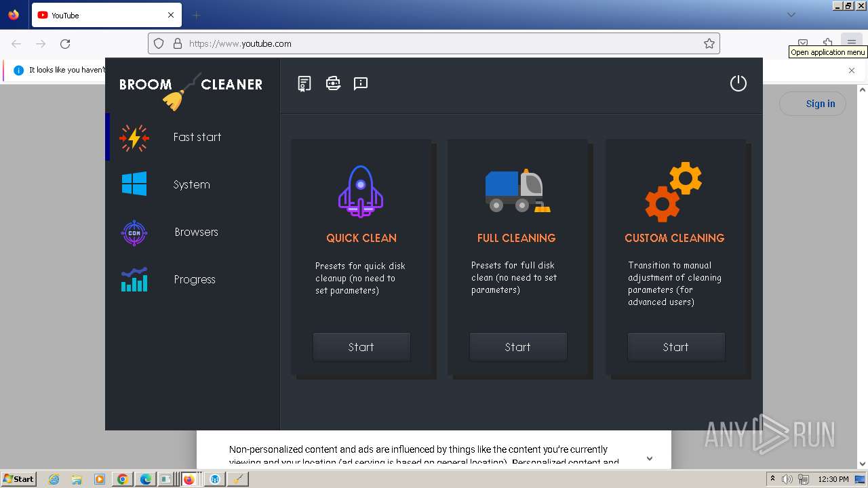Launch Internet Explorer from taskbar
Screen dimensions: 868x488
click(x=54, y=479)
